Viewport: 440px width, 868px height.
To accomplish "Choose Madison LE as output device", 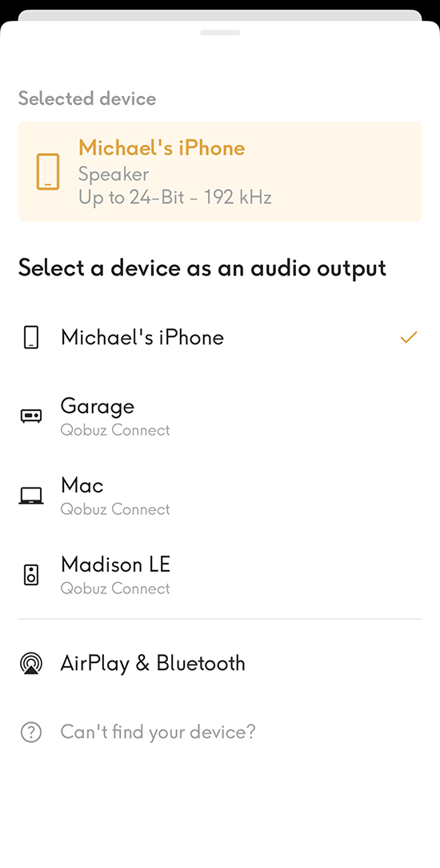I will (x=220, y=575).
